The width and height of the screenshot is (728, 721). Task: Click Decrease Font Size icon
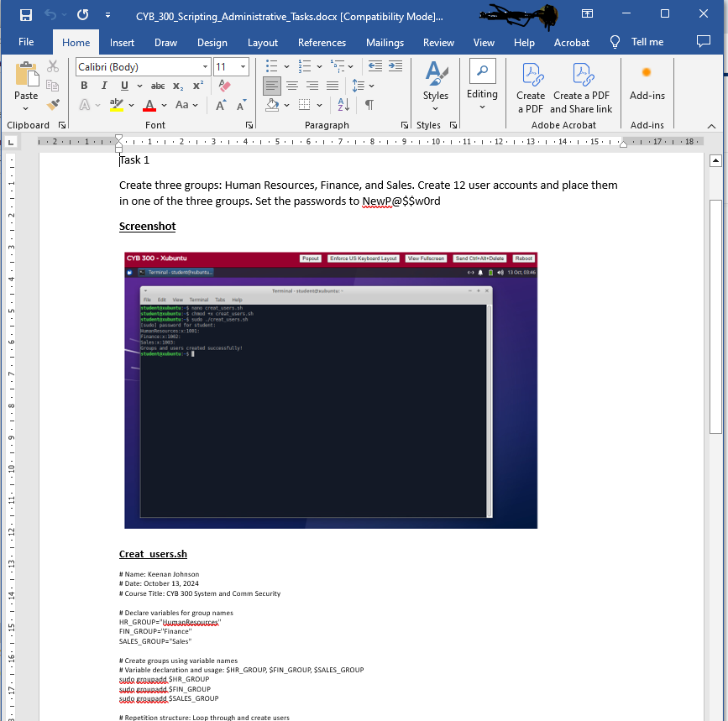(x=242, y=105)
